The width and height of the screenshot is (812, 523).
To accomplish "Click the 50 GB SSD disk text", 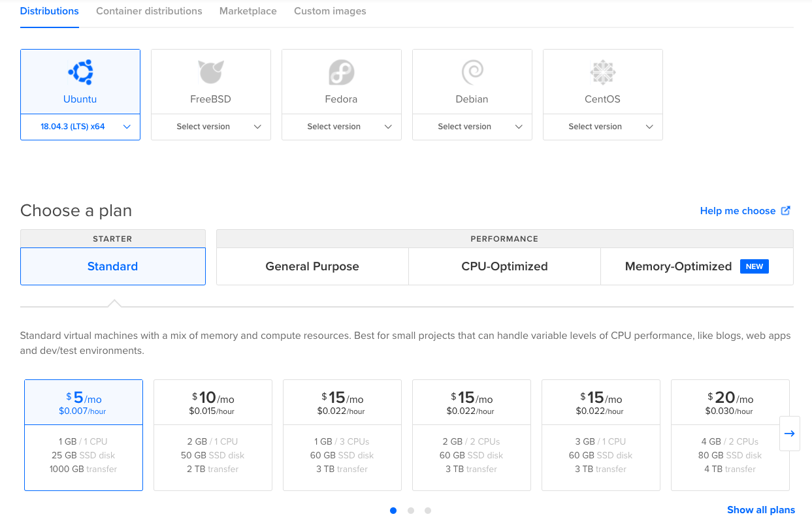I will pos(213,455).
